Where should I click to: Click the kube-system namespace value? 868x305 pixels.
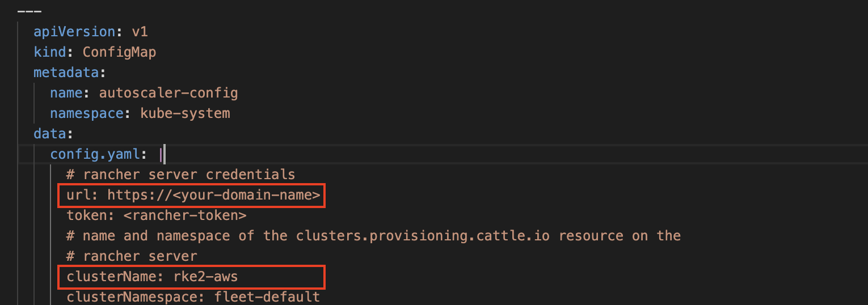185,113
